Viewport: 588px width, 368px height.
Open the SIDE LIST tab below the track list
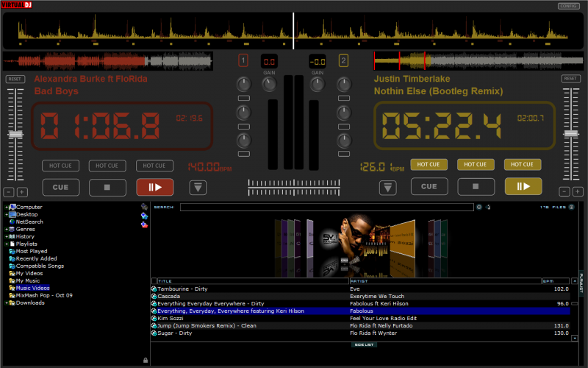click(x=364, y=344)
